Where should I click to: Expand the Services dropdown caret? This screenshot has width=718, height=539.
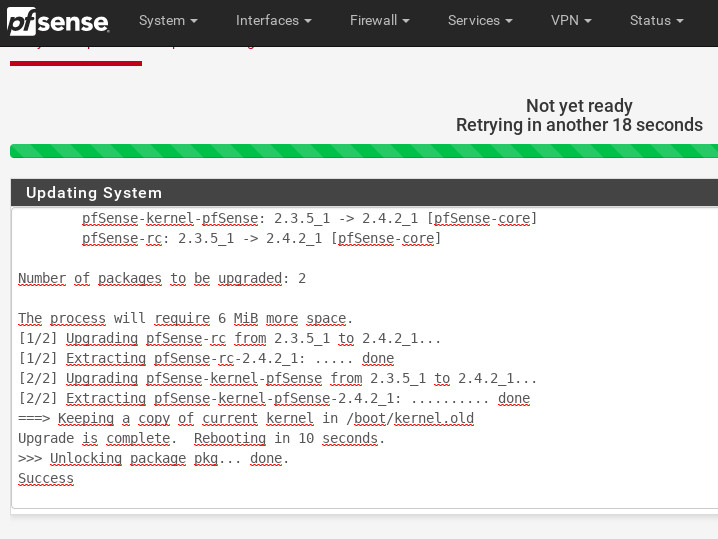[x=509, y=22]
